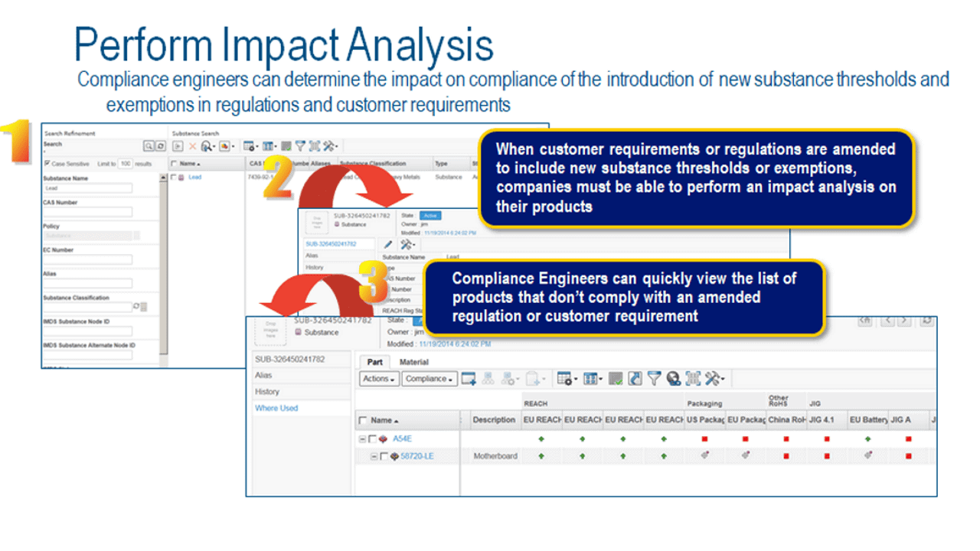
Task: Collapse the 58720-LE tree row
Action: click(374, 457)
